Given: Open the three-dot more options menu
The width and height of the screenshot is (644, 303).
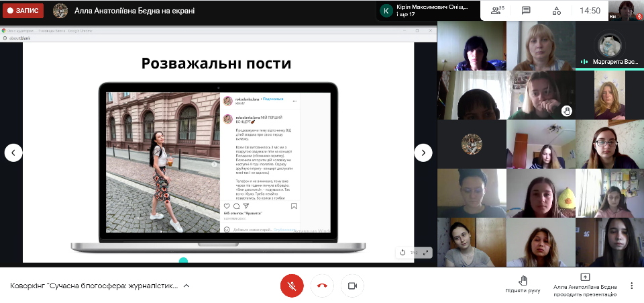Looking at the screenshot, I should (632, 286).
